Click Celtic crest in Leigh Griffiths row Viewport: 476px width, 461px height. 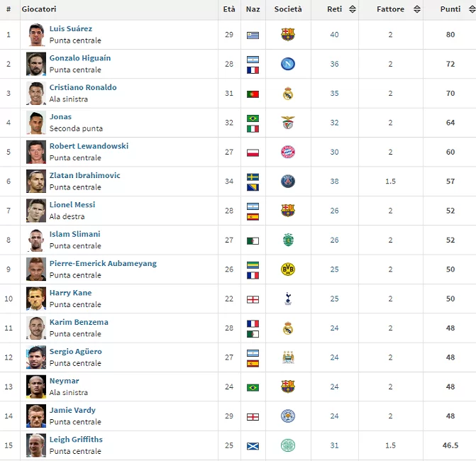(287, 445)
